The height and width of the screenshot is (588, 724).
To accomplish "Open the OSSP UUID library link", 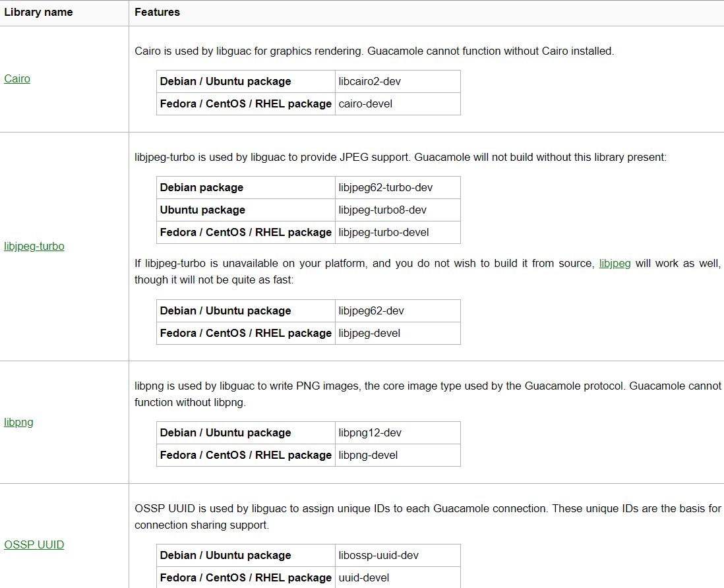I will click(34, 544).
